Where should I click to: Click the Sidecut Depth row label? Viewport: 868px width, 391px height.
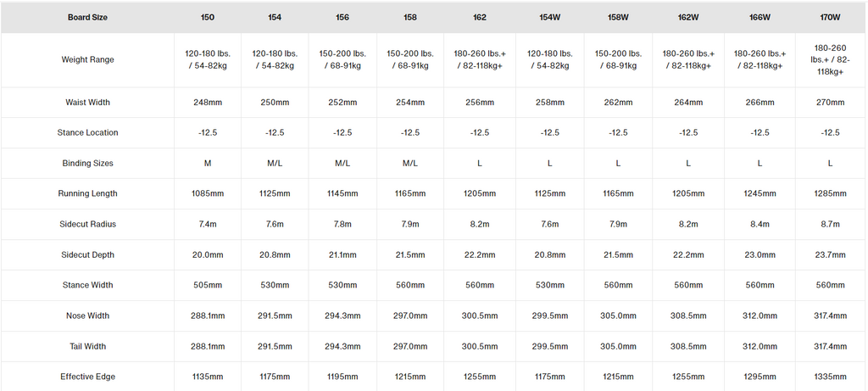pyautogui.click(x=87, y=254)
